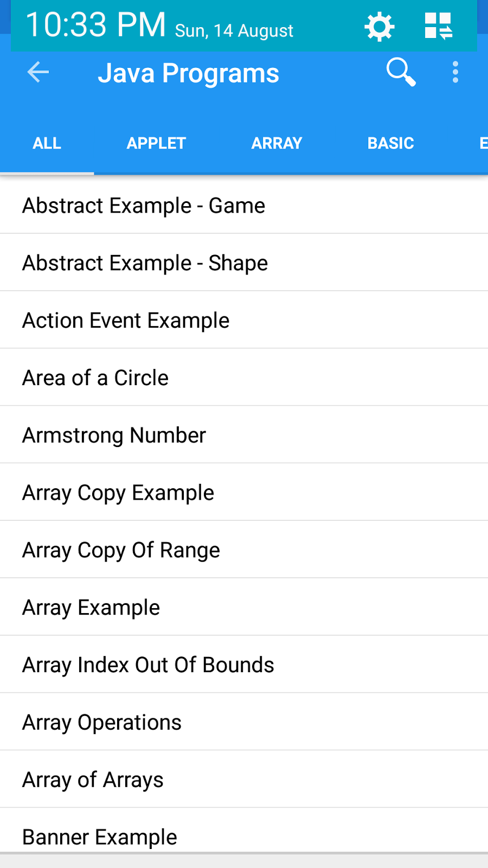Click the clock showing 10:33 PM
Image resolution: width=488 pixels, height=868 pixels.
pyautogui.click(x=97, y=25)
